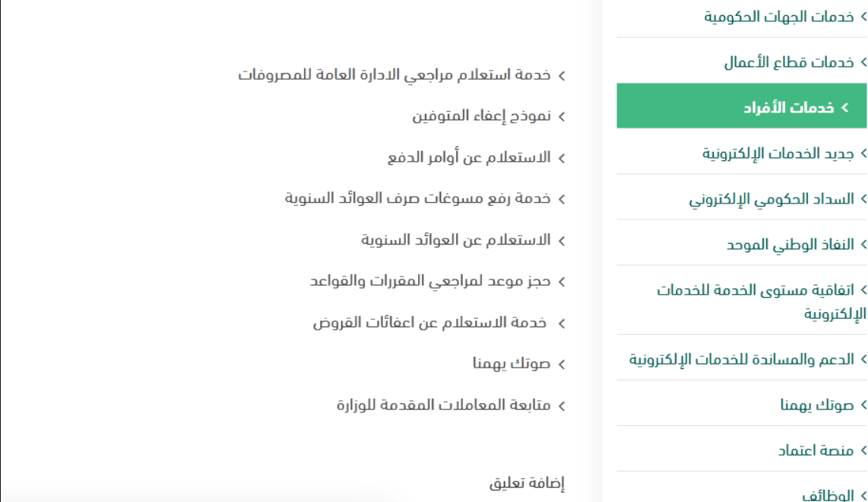Click الاستعلام عن أوامر الدفع link
The height and width of the screenshot is (502, 868).
469,157
